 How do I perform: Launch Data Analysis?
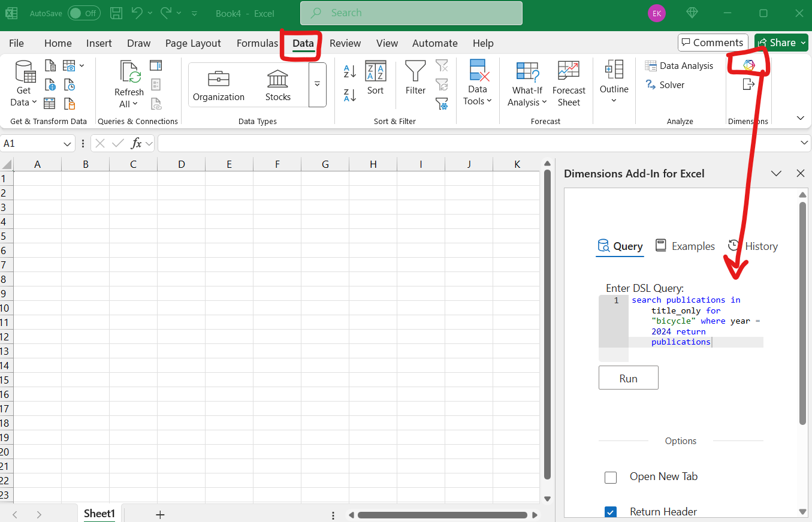(680, 65)
